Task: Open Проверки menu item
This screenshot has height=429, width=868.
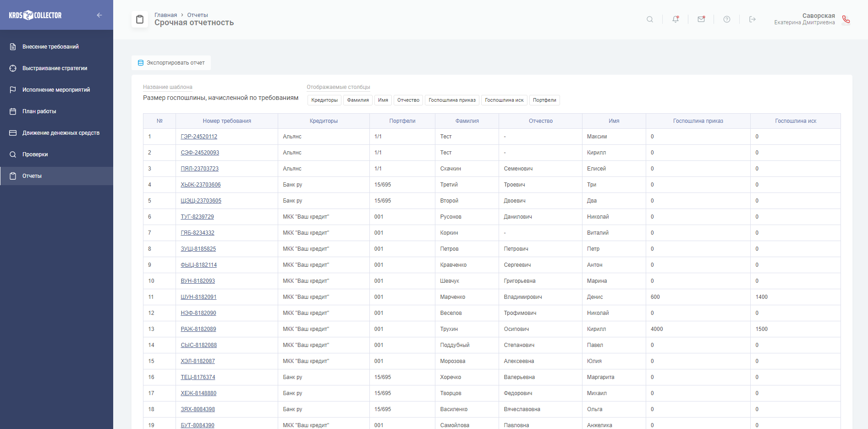Action: pyautogui.click(x=56, y=154)
